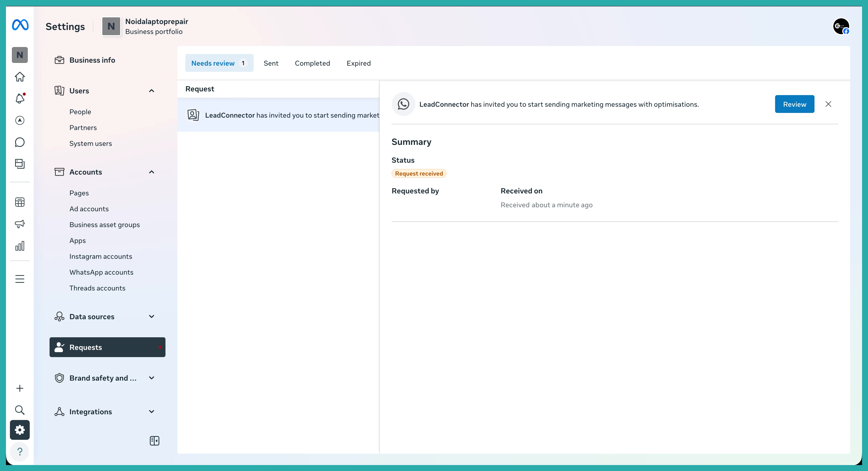This screenshot has height=471, width=868.
Task: Click the Search magnifier icon
Action: pyautogui.click(x=20, y=410)
